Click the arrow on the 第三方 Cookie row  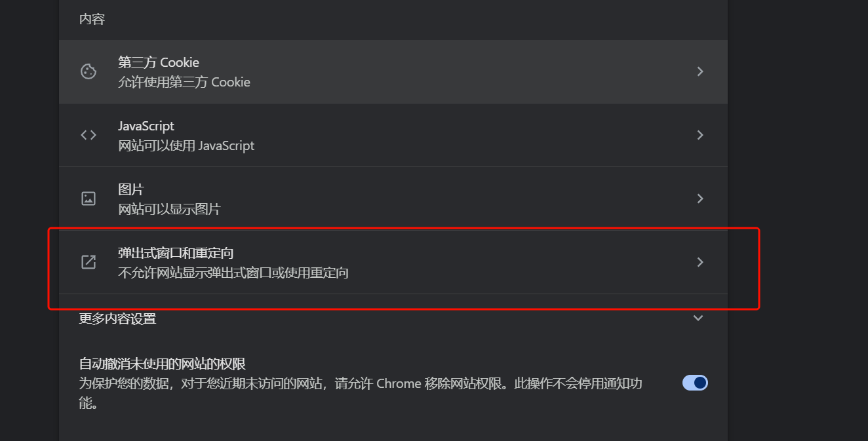[x=700, y=71]
